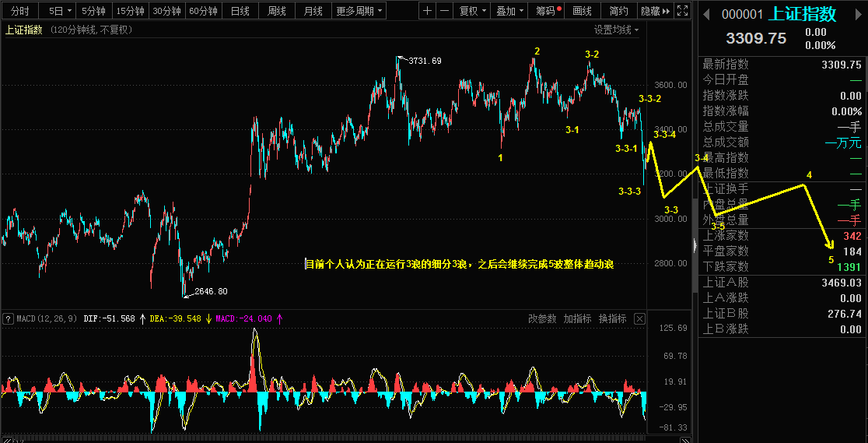
Task: Switch to 月线 monthly chart tab
Action: [x=313, y=11]
